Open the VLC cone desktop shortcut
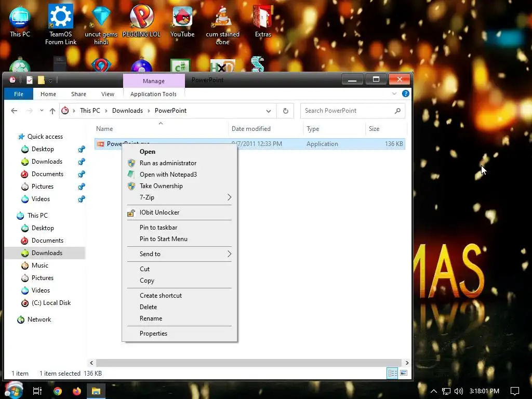Viewport: 532px width, 399px height. [x=222, y=24]
